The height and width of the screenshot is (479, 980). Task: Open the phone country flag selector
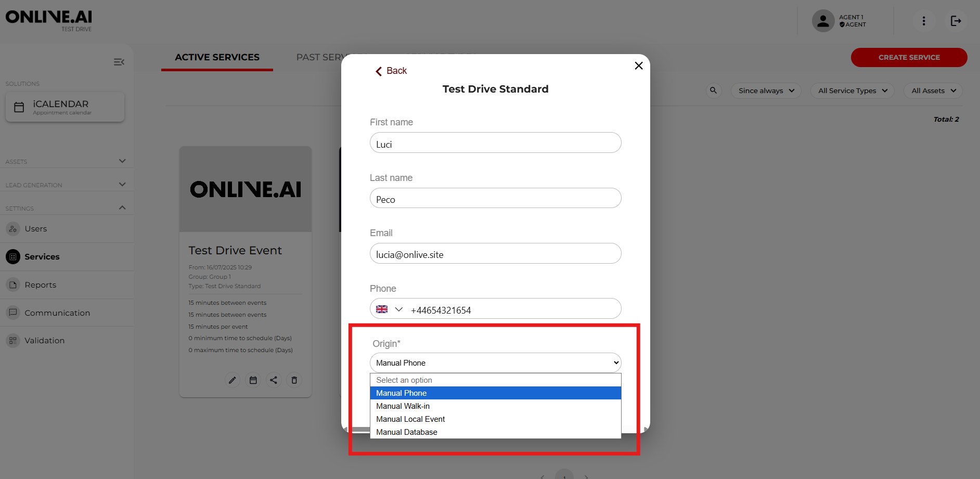tap(389, 309)
